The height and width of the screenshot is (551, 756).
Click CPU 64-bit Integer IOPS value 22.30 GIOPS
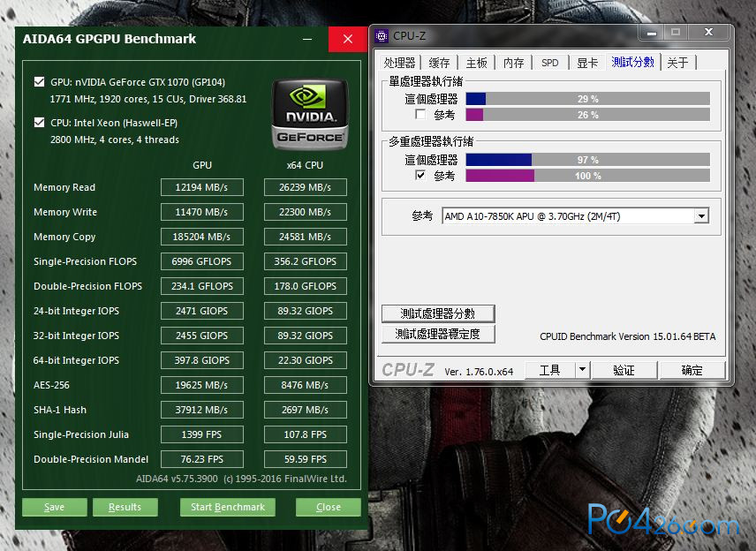click(306, 360)
